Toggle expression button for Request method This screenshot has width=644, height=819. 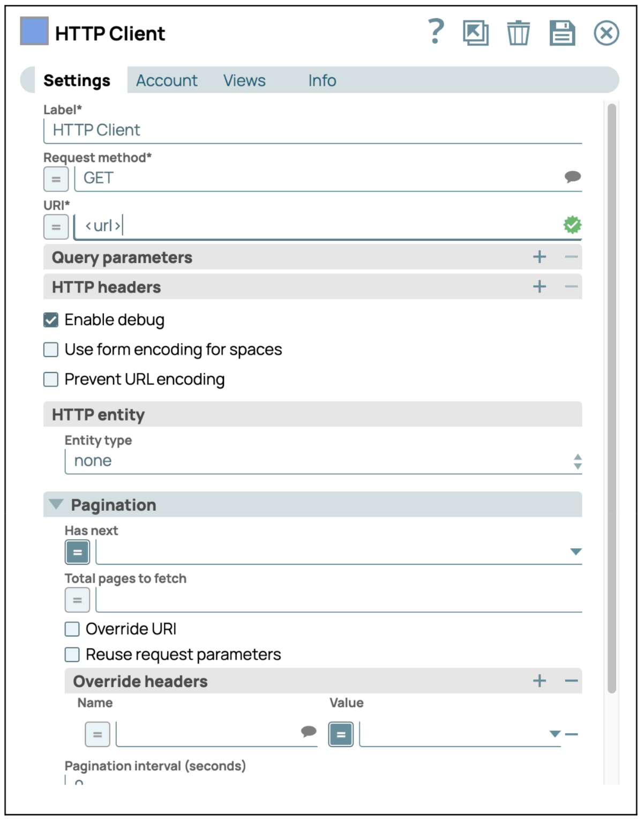click(56, 179)
